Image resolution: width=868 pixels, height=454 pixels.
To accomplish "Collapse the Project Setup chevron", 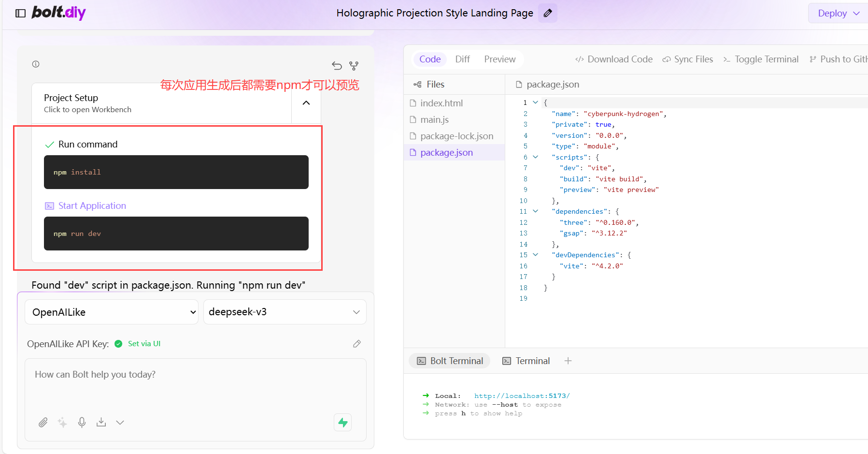I will click(306, 103).
